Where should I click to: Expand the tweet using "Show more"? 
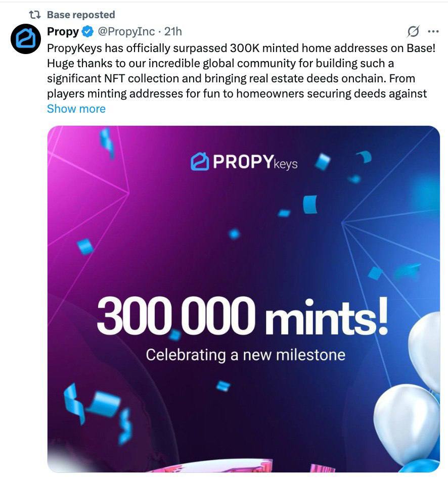pyautogui.click(x=76, y=108)
